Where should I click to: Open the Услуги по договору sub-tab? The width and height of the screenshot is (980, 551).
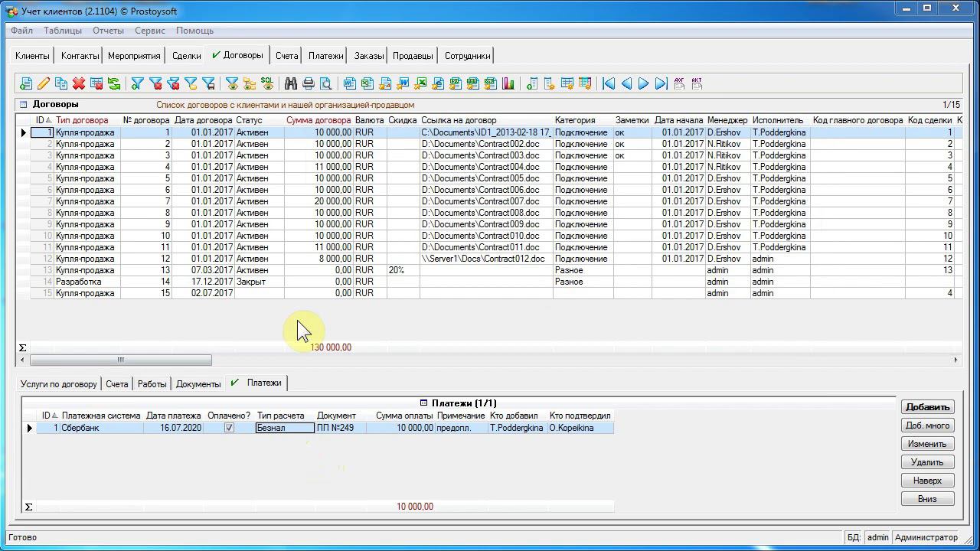(x=59, y=384)
